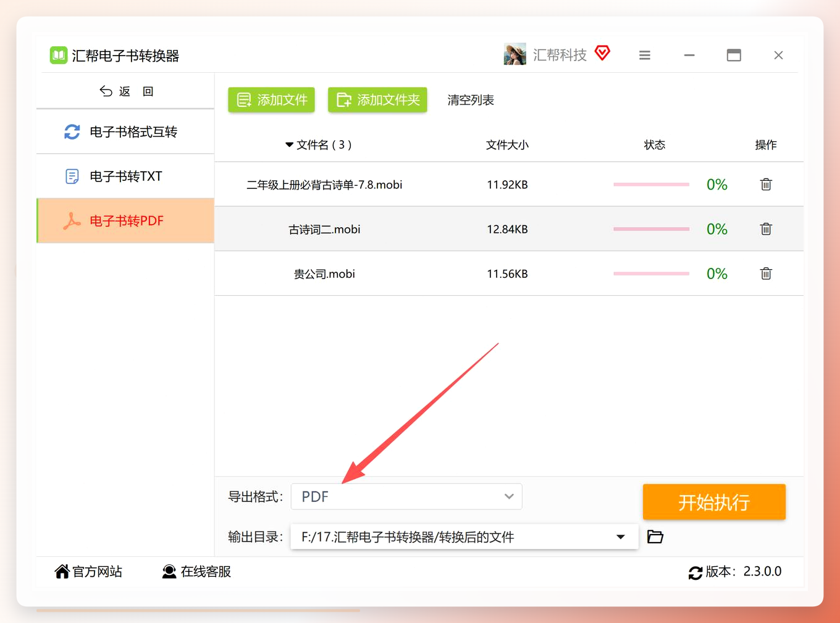Viewport: 840px width, 623px height.
Task: Click the 汇帮科技 account name
Action: coord(560,55)
